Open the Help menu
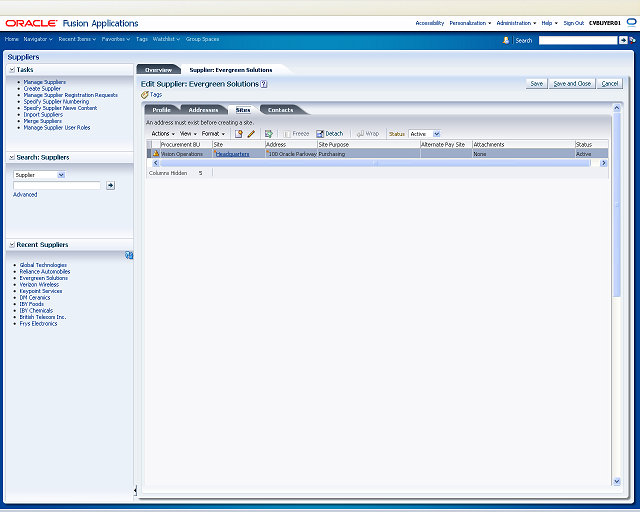This screenshot has width=640, height=512. point(549,23)
